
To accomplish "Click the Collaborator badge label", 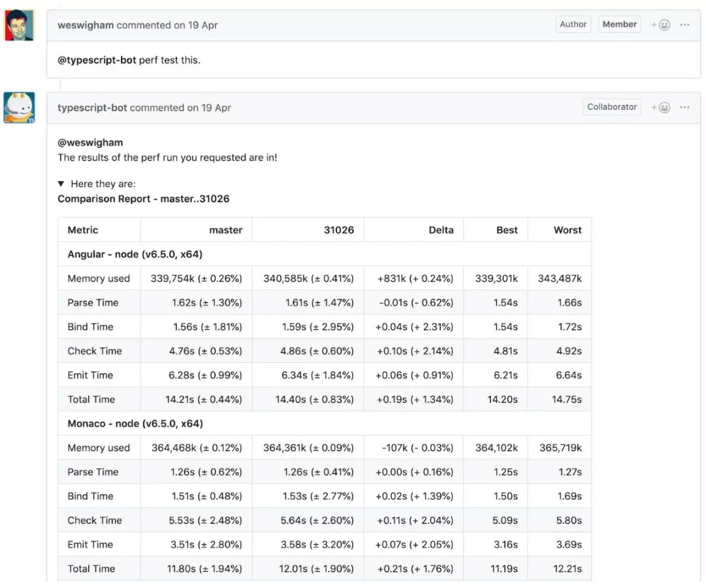I will (612, 107).
